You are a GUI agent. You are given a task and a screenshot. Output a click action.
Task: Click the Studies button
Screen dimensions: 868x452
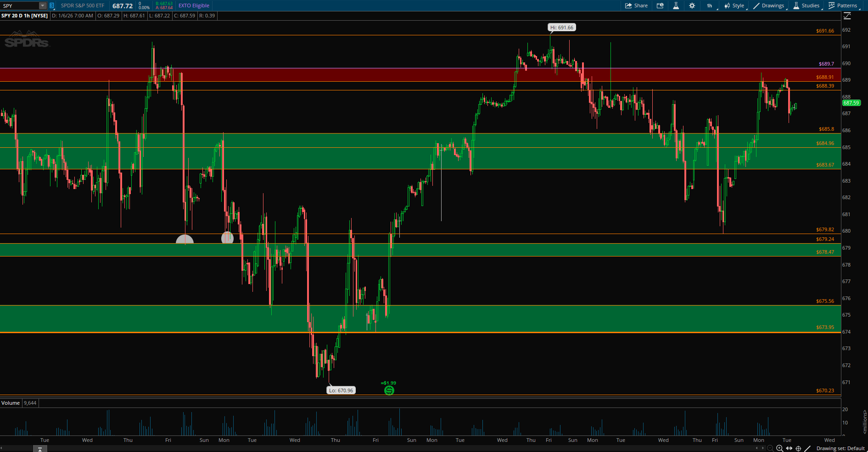(806, 6)
